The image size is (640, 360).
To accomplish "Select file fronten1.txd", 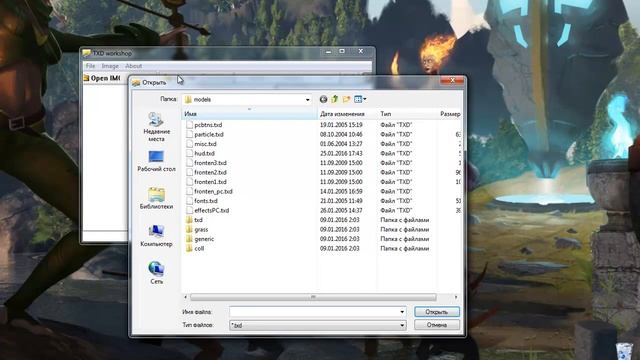I will pos(210,182).
